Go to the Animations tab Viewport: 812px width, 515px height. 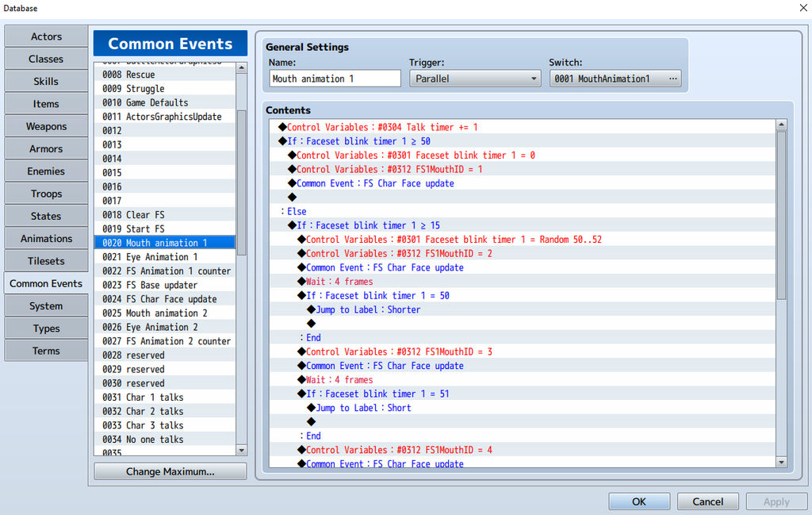[x=46, y=239]
